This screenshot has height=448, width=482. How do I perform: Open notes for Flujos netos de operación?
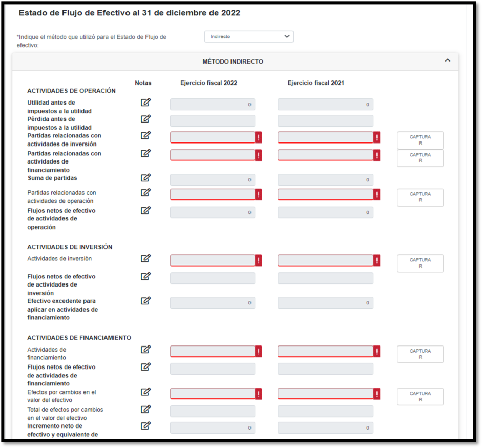pyautogui.click(x=146, y=210)
